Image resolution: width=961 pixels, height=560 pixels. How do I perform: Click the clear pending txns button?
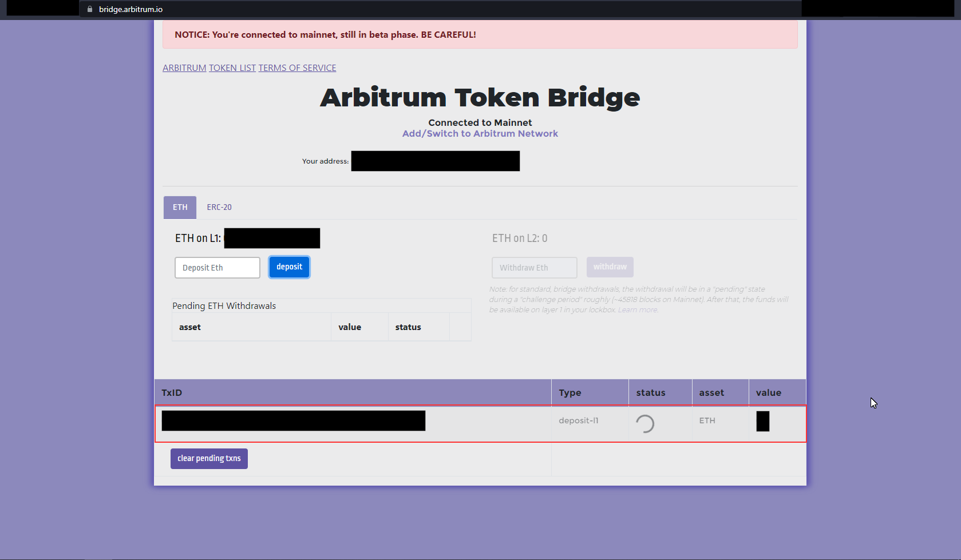coord(208,458)
